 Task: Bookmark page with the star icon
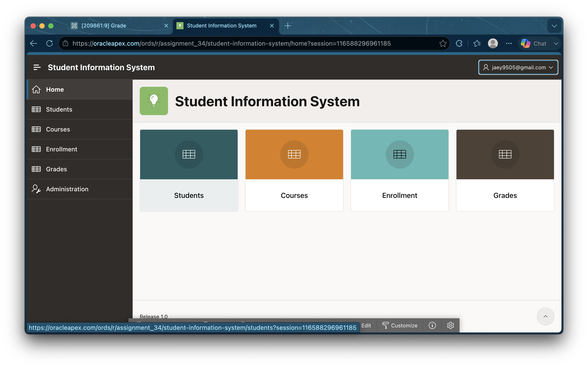[443, 43]
